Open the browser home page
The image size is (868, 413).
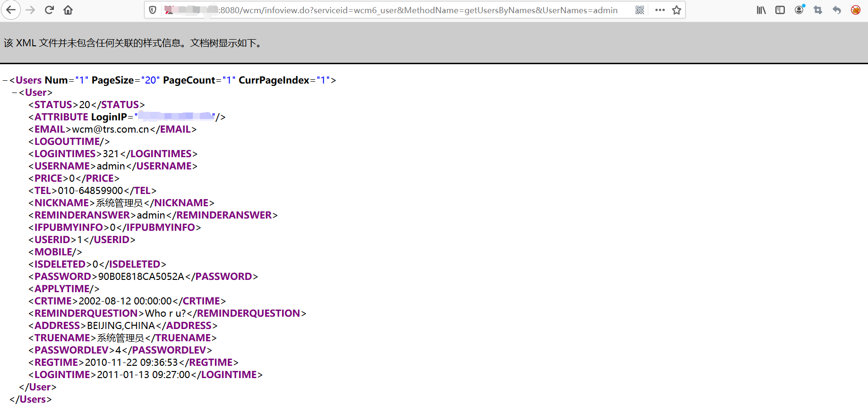click(68, 10)
